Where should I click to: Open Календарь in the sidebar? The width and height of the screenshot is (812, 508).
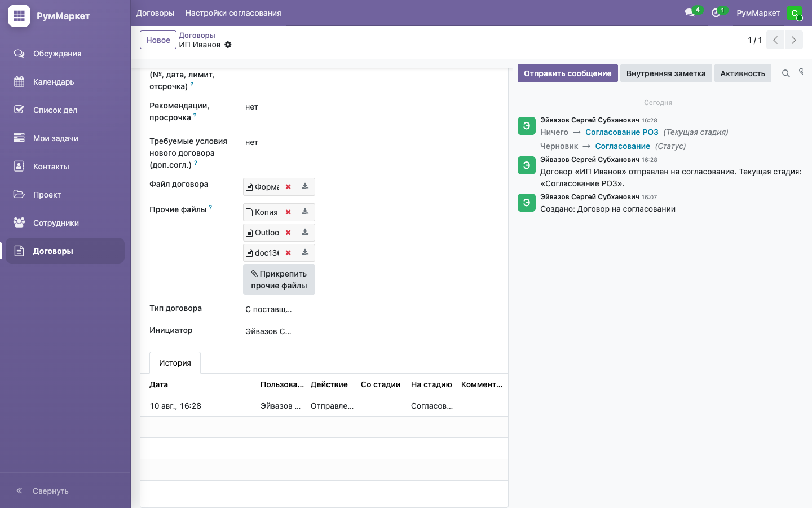(65, 82)
